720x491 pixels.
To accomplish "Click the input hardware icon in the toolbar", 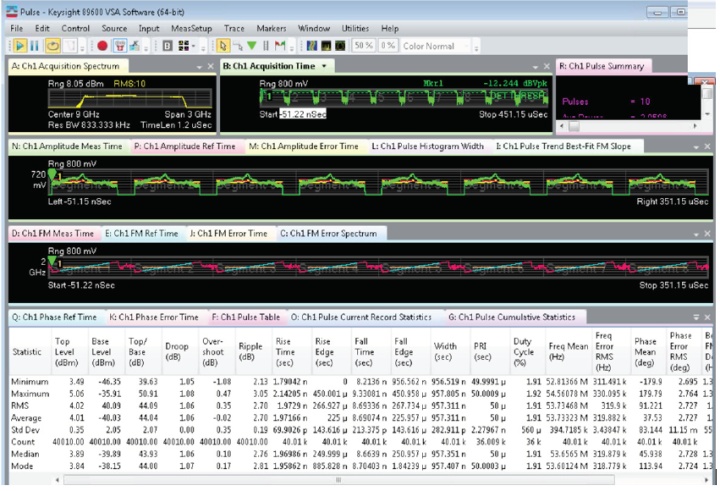I will (135, 46).
